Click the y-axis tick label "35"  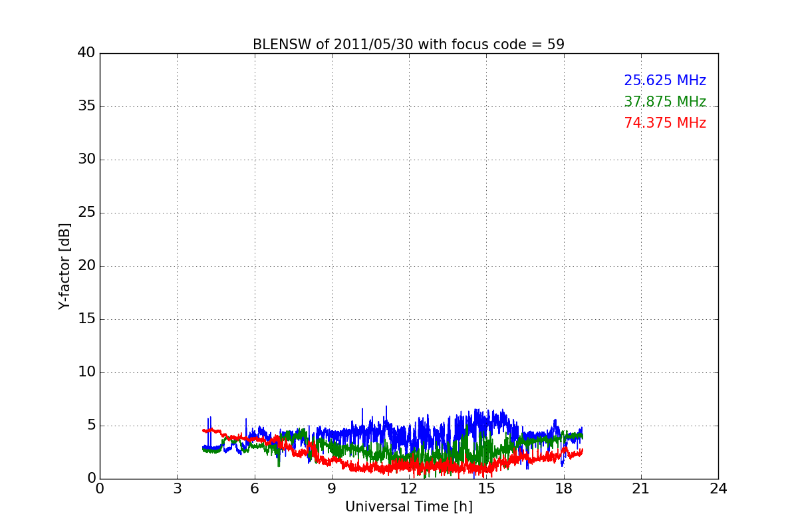tap(86, 106)
